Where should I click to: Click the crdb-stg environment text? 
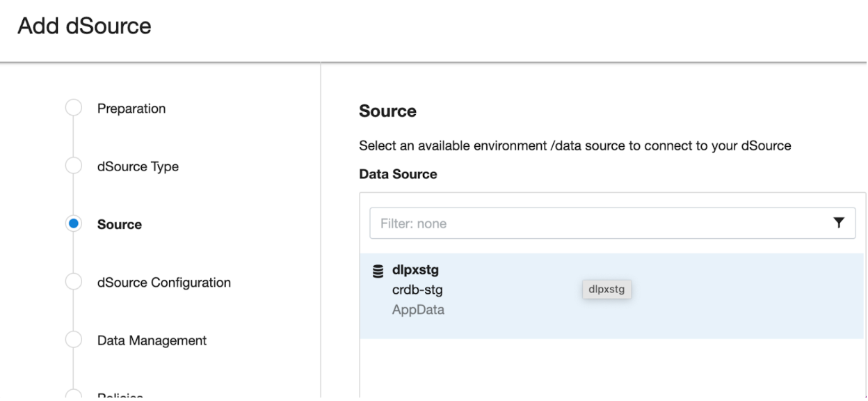417,290
